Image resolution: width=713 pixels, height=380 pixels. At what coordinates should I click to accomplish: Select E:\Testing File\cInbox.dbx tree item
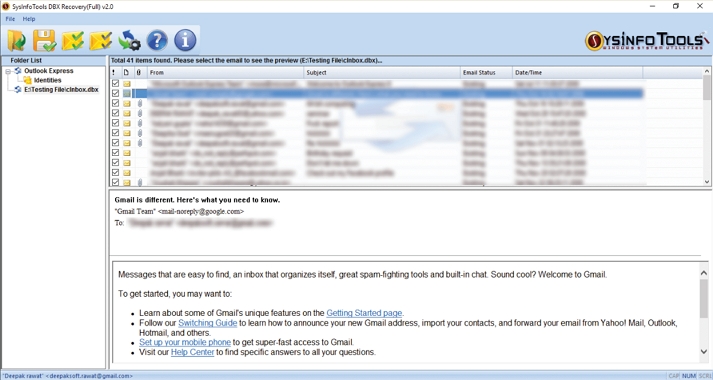61,90
